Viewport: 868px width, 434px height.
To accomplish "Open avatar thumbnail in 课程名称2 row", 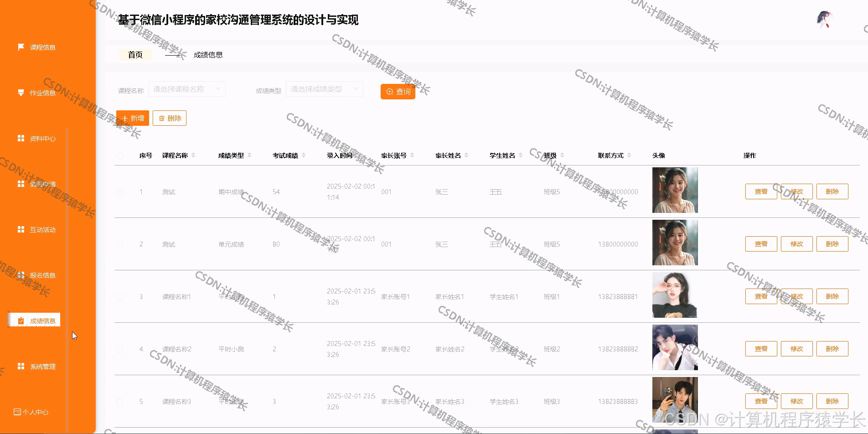I will (x=675, y=347).
